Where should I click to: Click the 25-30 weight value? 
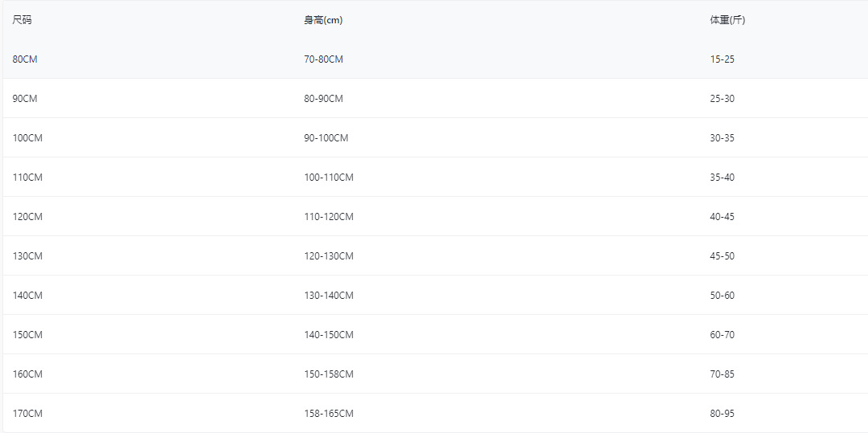point(722,99)
